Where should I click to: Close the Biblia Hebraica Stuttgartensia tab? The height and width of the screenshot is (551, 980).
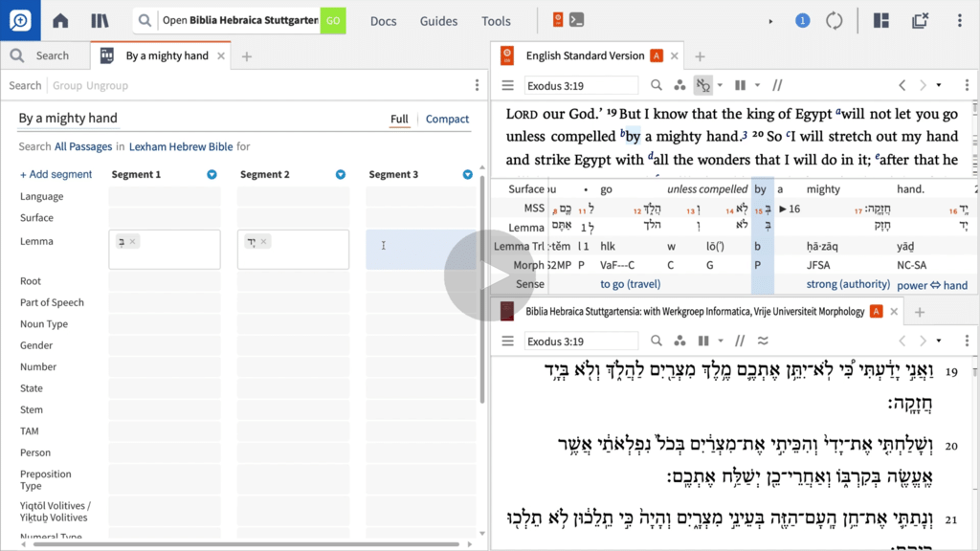pos(895,311)
